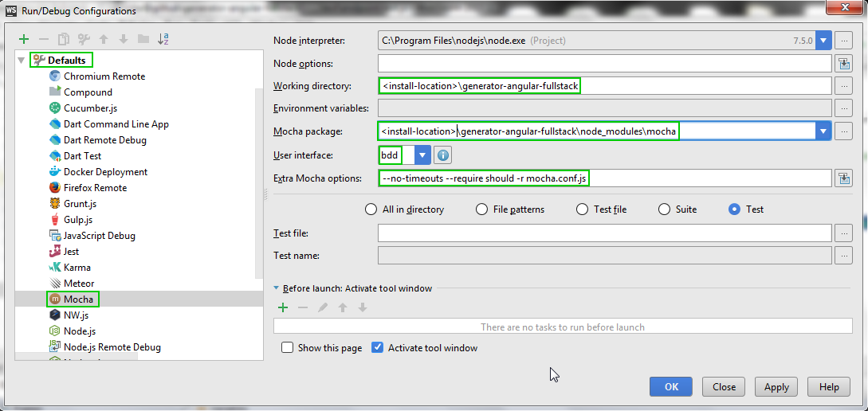Screen dimensions: 868x411
Task: Move before-launch task down arrow
Action: click(x=363, y=307)
